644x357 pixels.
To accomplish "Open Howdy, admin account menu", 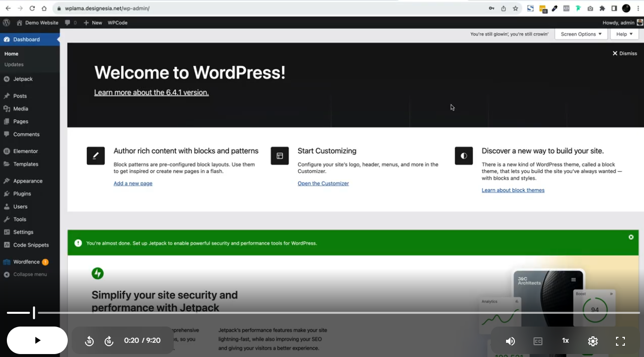I will point(622,23).
